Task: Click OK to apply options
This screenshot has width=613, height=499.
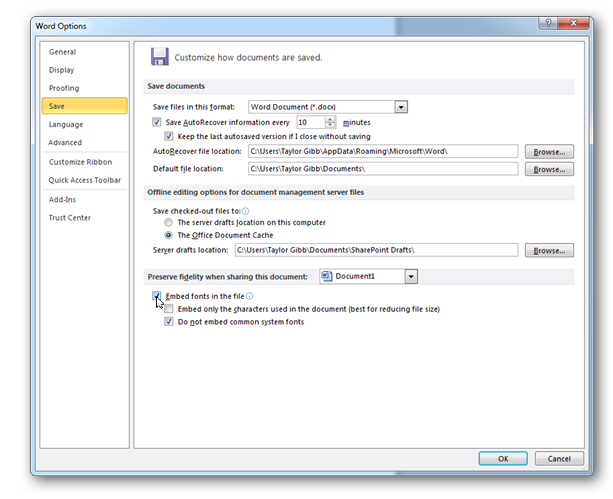Action: (503, 458)
